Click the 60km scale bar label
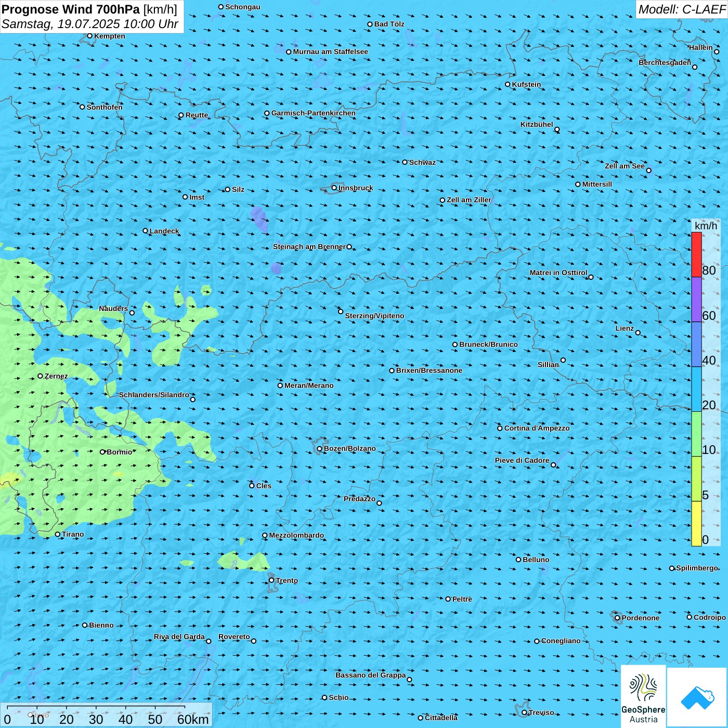The image size is (728, 728). tap(193, 719)
